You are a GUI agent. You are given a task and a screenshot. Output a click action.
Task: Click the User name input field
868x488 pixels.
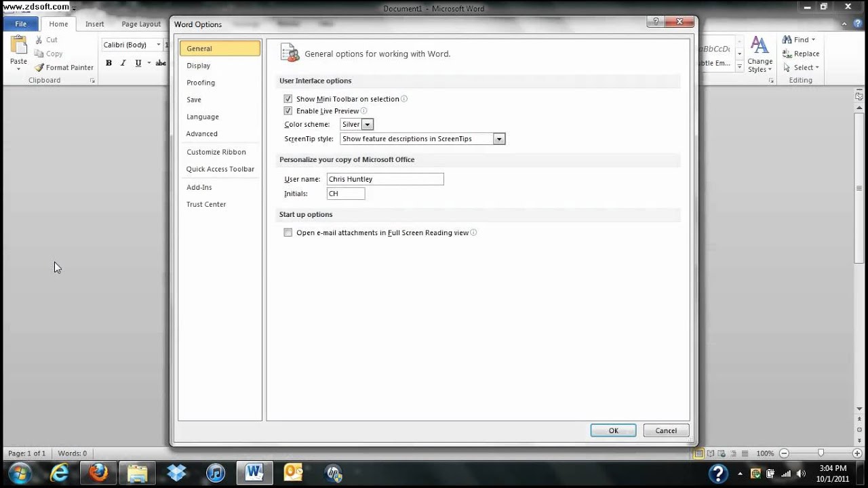click(385, 179)
